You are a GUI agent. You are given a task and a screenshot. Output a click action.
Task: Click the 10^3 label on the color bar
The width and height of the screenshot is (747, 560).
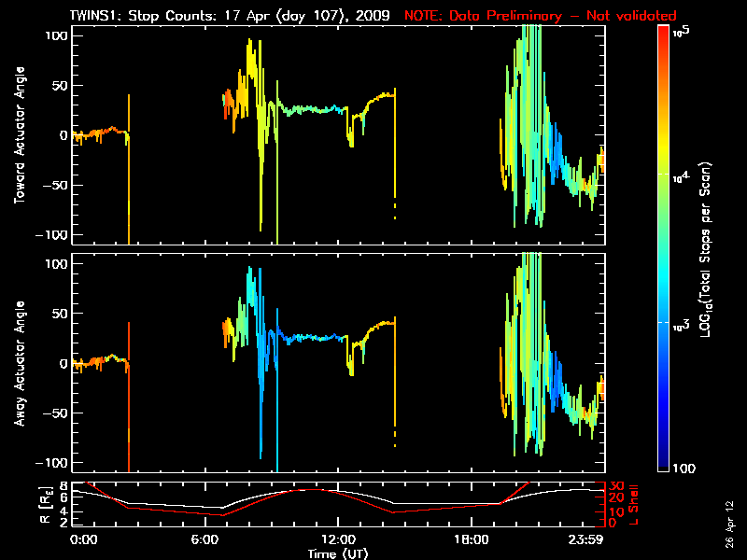point(682,326)
